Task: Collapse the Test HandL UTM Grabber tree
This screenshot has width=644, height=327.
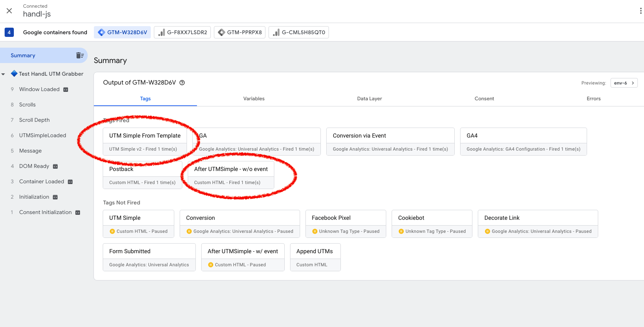Action: pos(3,74)
